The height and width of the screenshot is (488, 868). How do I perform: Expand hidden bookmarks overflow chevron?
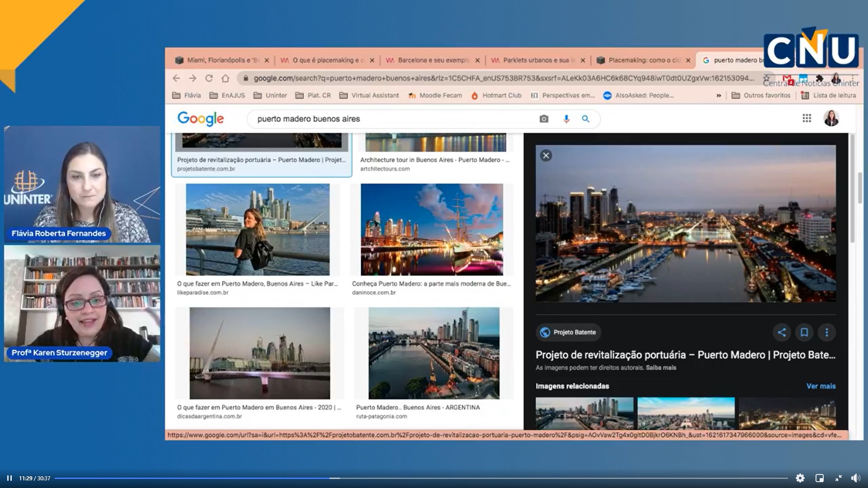pyautogui.click(x=719, y=95)
